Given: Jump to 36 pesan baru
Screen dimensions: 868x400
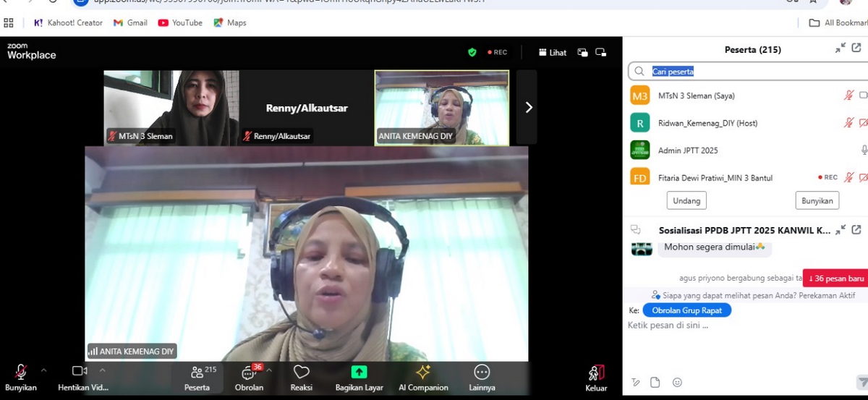Looking at the screenshot, I should [835, 278].
